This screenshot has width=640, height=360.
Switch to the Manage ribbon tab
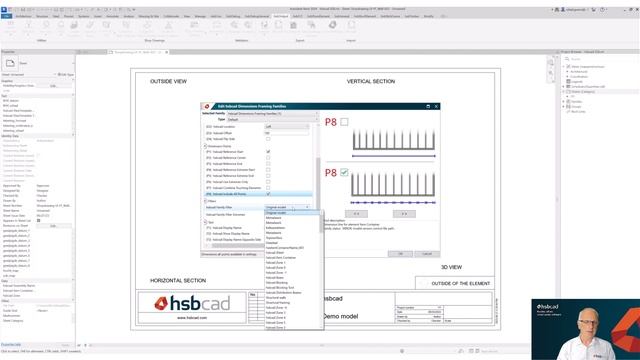click(x=200, y=16)
